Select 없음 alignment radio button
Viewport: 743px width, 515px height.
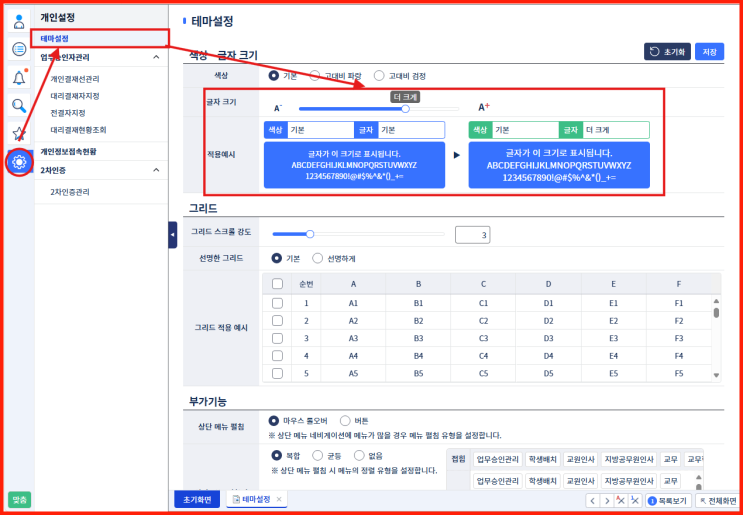point(359,456)
